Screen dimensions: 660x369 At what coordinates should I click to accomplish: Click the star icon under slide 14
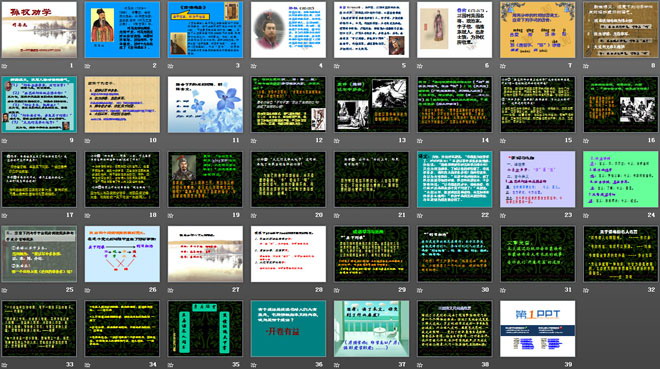coord(420,141)
